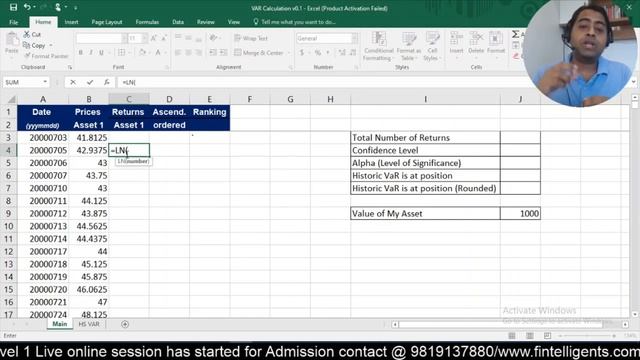Switch to the Formulas tab
Image resolution: width=640 pixels, height=360 pixels.
pyautogui.click(x=147, y=22)
